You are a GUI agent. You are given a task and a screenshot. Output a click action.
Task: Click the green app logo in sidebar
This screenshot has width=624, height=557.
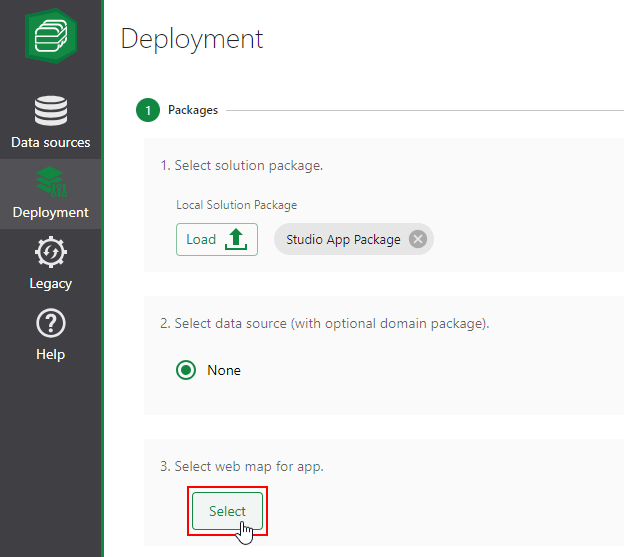coord(51,38)
